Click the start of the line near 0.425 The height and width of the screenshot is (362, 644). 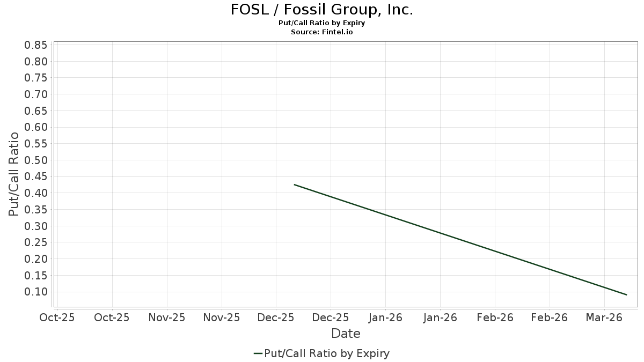click(295, 184)
